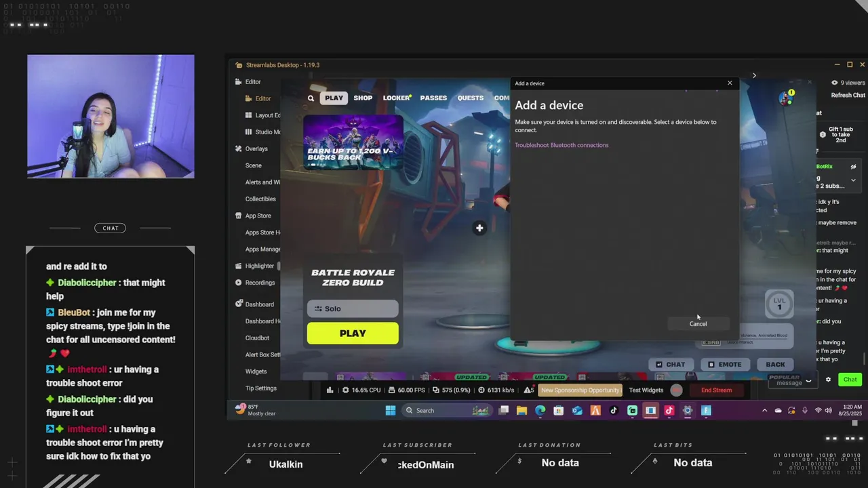Click the player avatar icon in Fortnite lobby
868x488 pixels.
(x=787, y=98)
